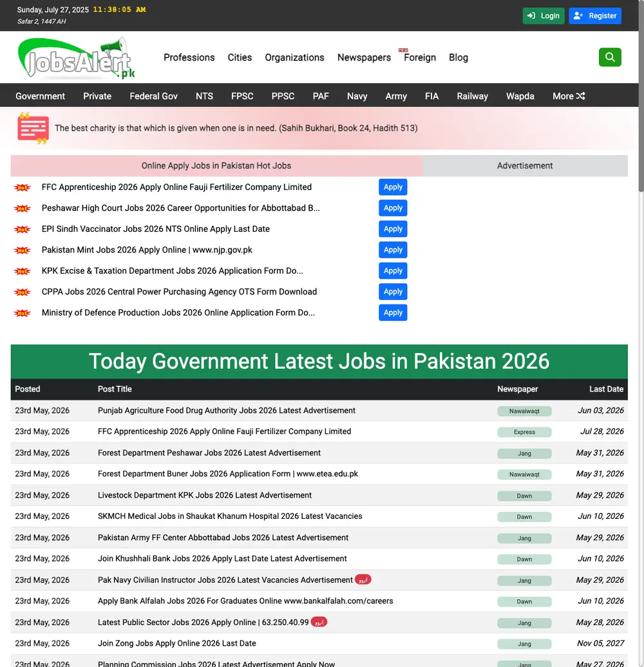
Task: Open Pakistan Army FF Center Abbottabad post
Action: point(223,537)
